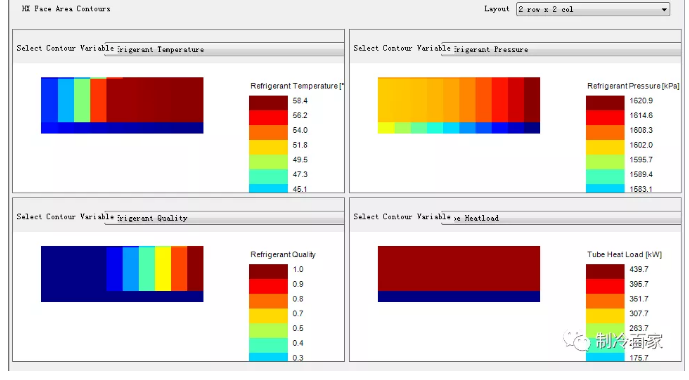The height and width of the screenshot is (380, 689).
Task: Click the 54.0 temperature legend swatch
Action: coord(268,133)
